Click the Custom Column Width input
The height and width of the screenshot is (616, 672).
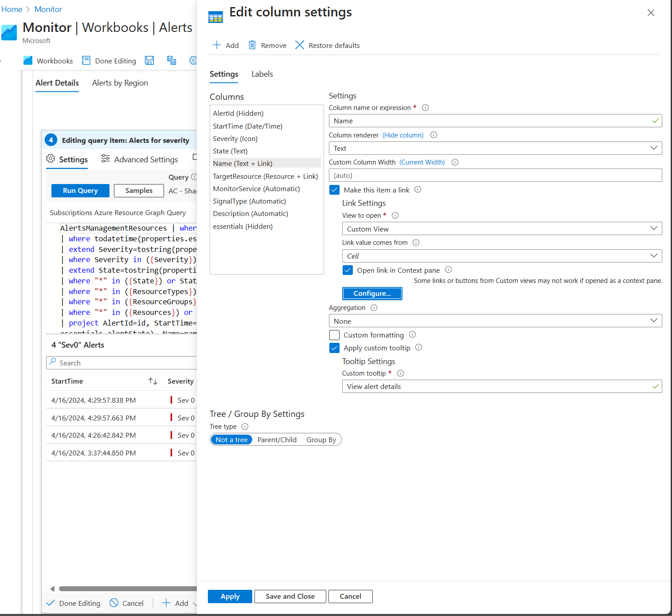click(495, 175)
